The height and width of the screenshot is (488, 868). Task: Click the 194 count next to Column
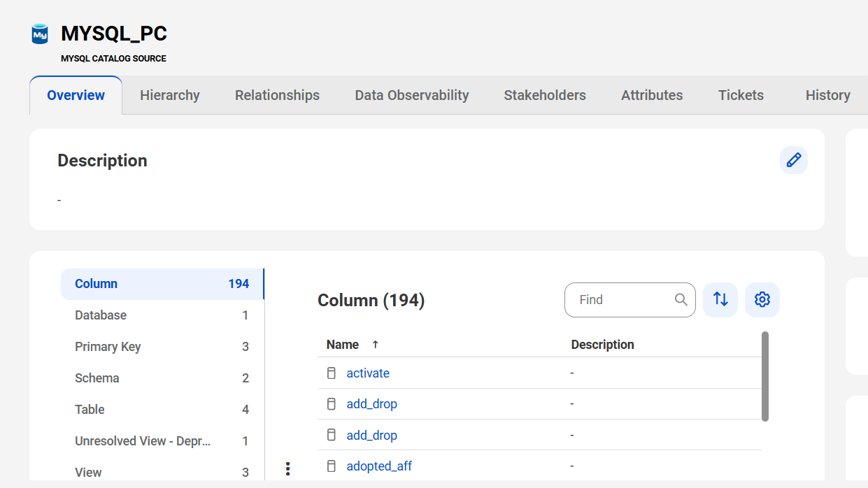point(239,284)
